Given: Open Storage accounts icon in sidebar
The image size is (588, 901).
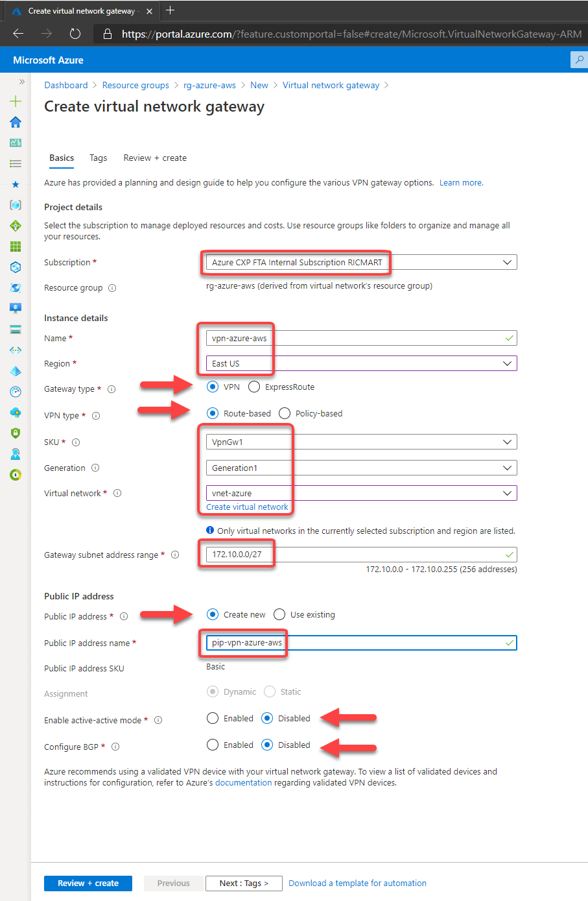Looking at the screenshot, I should (x=16, y=329).
